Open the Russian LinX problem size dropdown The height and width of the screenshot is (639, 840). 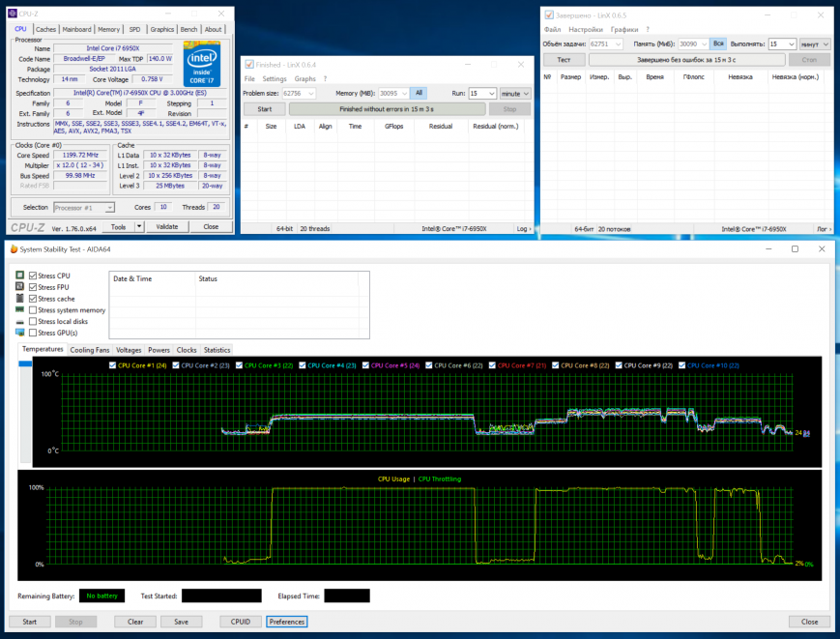(619, 44)
